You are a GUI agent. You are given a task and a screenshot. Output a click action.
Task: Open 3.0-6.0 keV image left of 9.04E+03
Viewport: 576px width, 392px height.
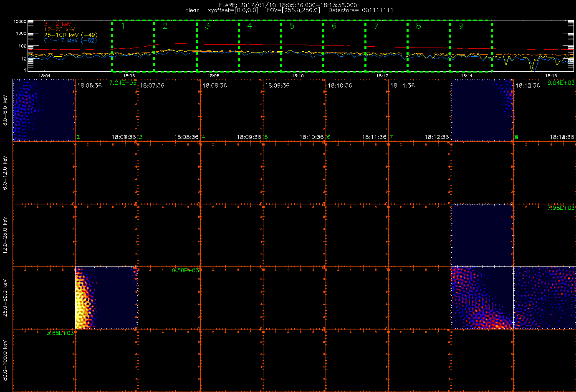click(482, 110)
